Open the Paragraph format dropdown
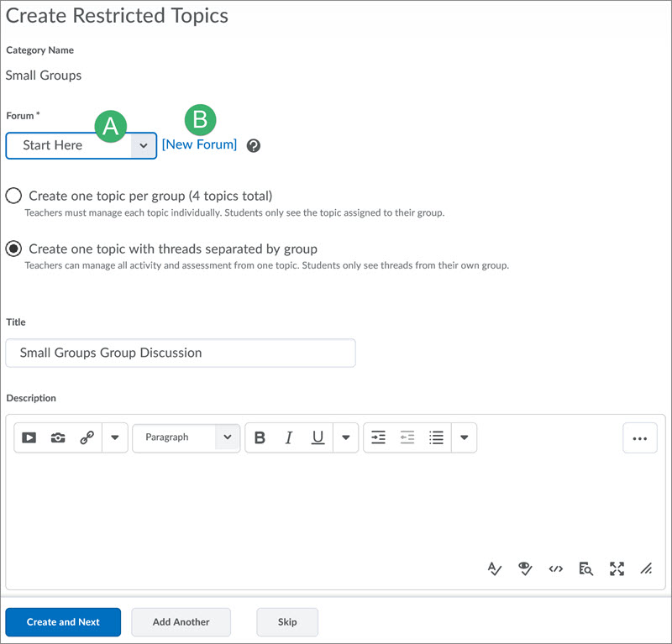This screenshot has height=644, width=672. (x=186, y=437)
